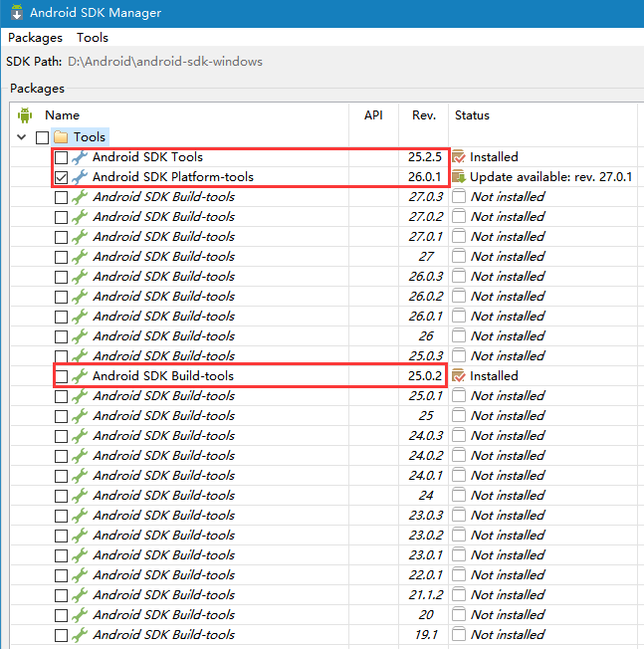
Task: Uncheck the Android SDK Platform-tools checkbox
Action: coord(61,177)
